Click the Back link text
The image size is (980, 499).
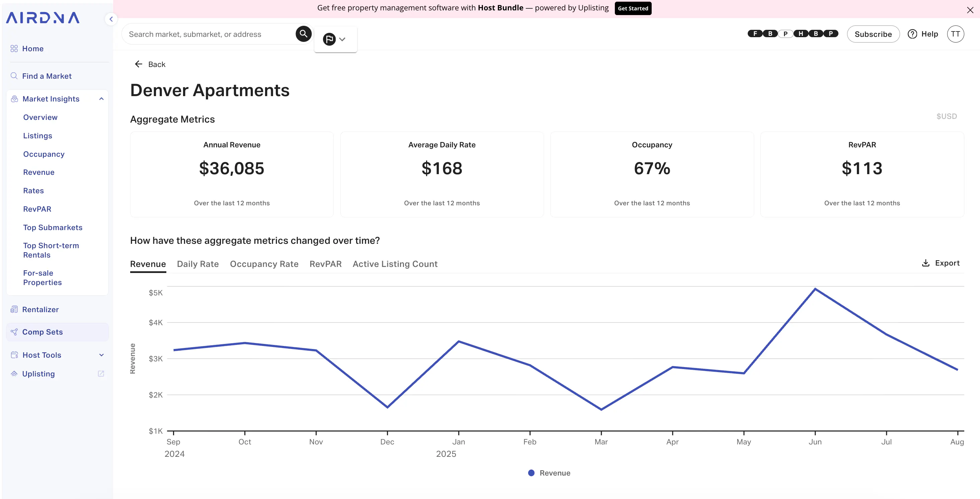(x=157, y=64)
